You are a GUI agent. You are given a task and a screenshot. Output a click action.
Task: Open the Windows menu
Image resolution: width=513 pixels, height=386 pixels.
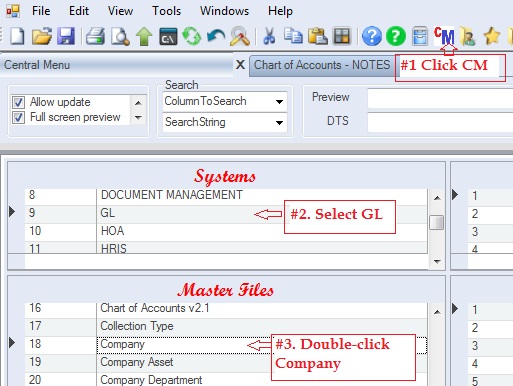coord(224,11)
